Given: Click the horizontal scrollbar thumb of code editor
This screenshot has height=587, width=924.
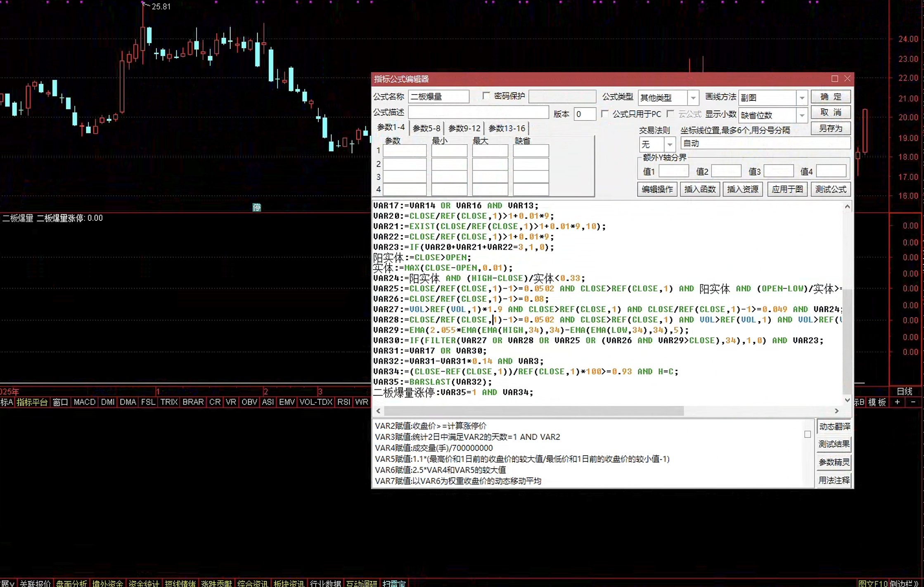Looking at the screenshot, I should 534,411.
